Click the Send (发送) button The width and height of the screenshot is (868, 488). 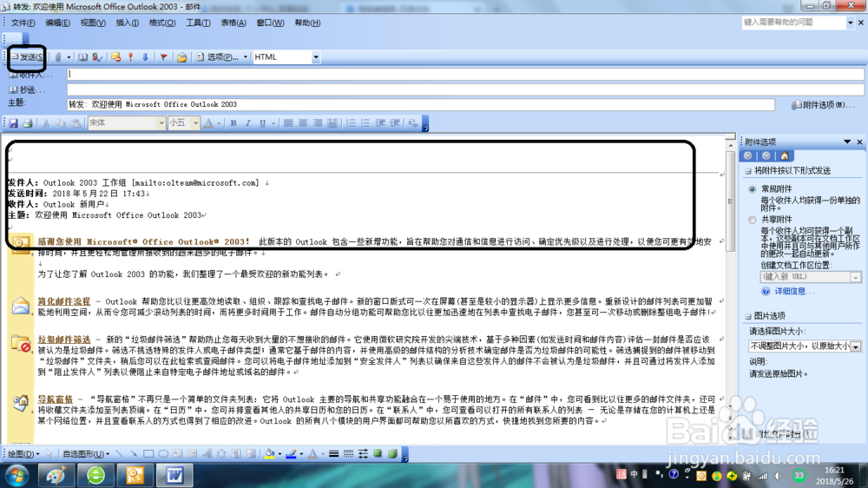click(27, 57)
